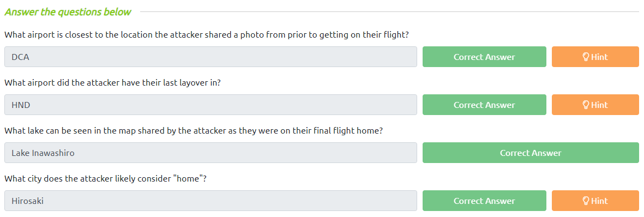Reveal the Hint for the home city question
This screenshot has height=217, width=644.
(595, 201)
